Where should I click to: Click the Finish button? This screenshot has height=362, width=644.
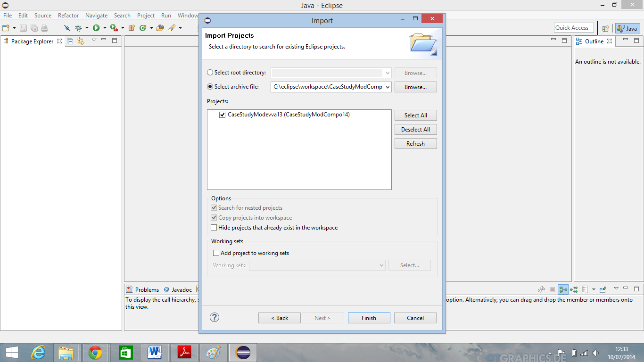pyautogui.click(x=369, y=318)
